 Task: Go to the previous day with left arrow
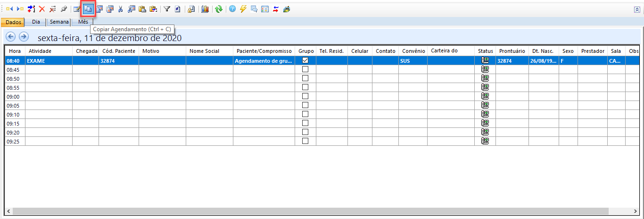click(x=11, y=37)
